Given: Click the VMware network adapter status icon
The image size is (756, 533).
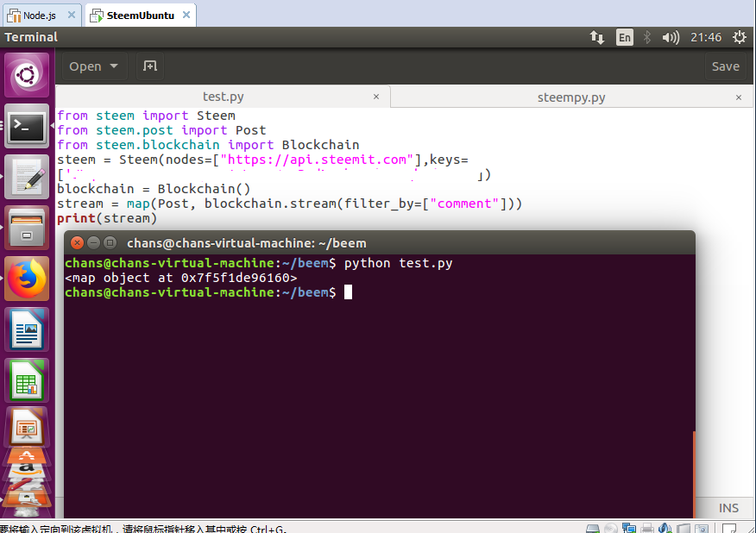Looking at the screenshot, I should 629,528.
